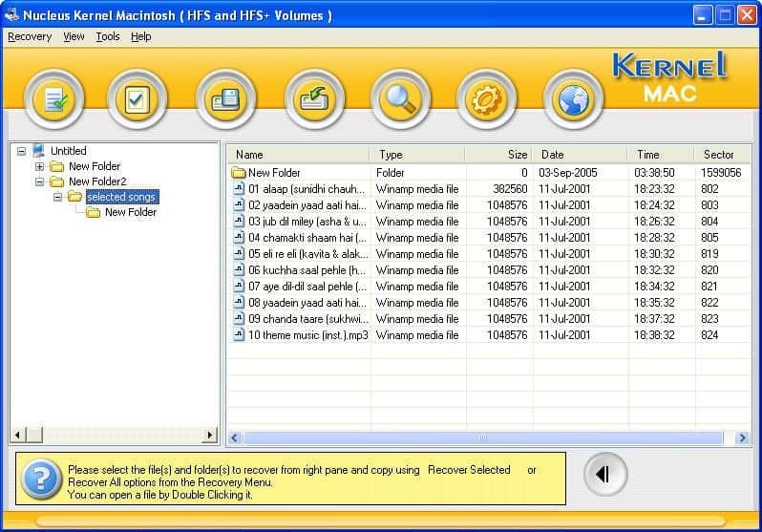Select file 01 alaap (sunidhi chauh...
The height and width of the screenshot is (532, 762).
[x=488, y=189]
